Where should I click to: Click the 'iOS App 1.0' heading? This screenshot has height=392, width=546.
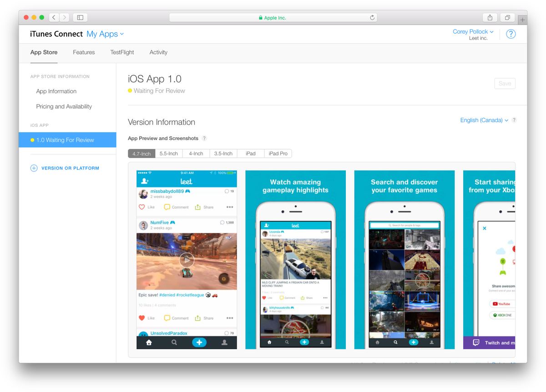coord(155,79)
